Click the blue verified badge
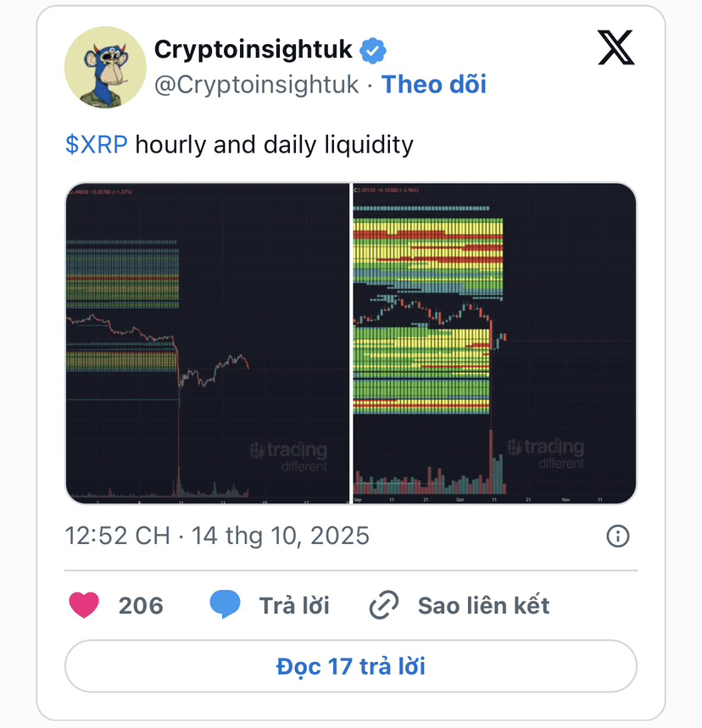The image size is (702, 728). [373, 50]
